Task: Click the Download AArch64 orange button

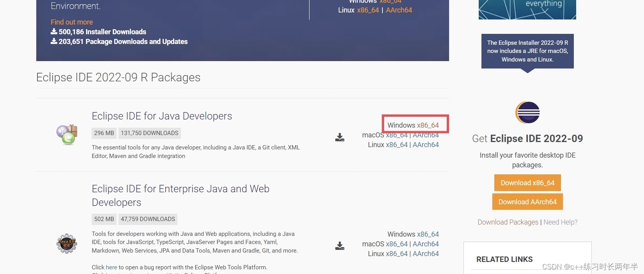Action: point(527,202)
